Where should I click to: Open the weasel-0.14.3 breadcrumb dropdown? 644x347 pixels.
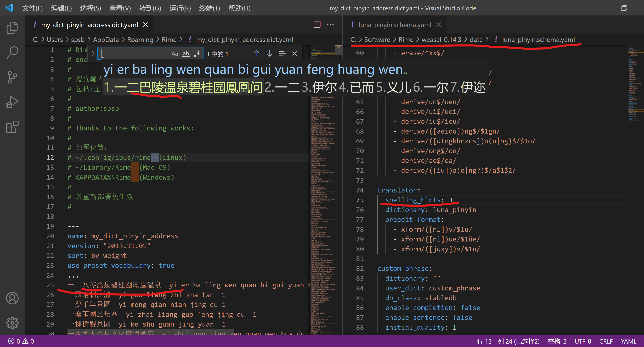pos(442,39)
